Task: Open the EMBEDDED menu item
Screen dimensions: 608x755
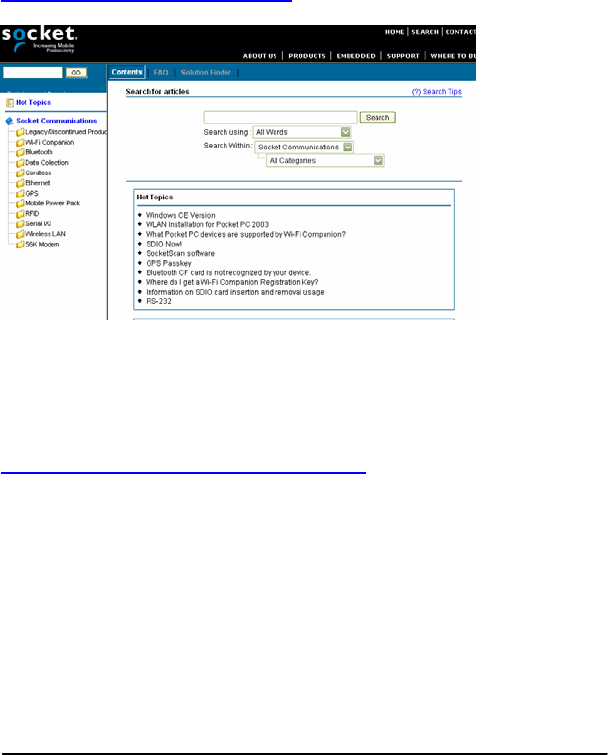Action: point(356,56)
